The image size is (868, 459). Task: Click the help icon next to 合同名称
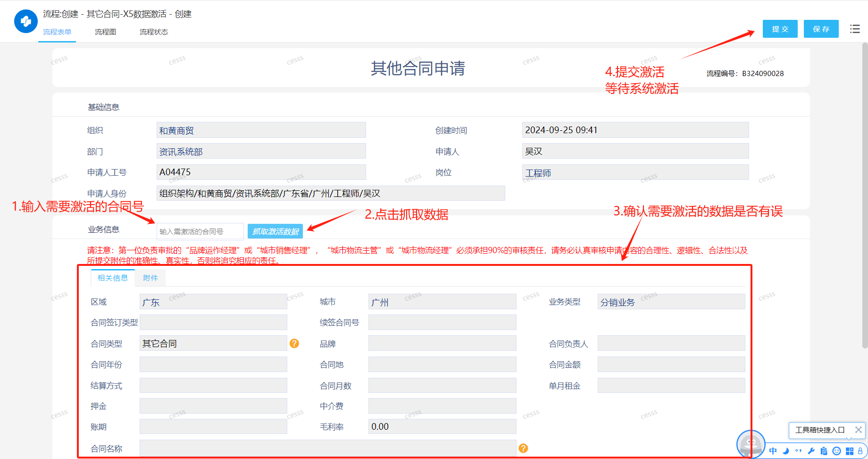tap(523, 448)
